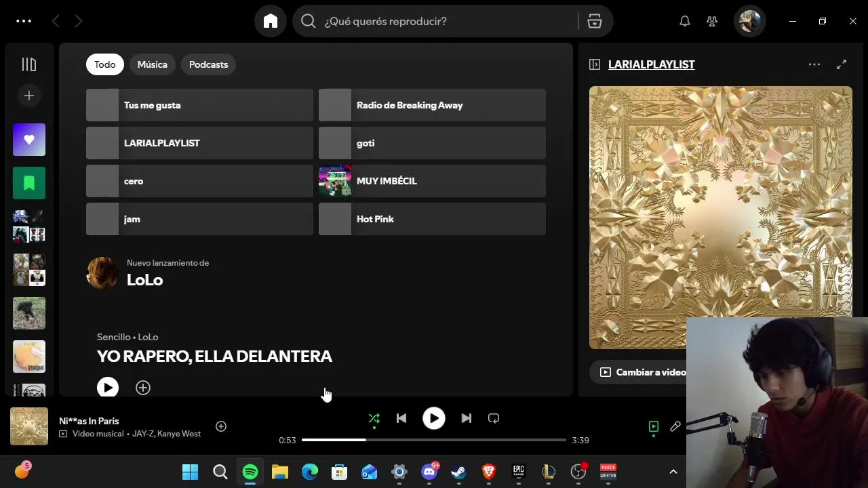Seek in the song progress bar
The width and height of the screenshot is (868, 488).
tap(434, 440)
